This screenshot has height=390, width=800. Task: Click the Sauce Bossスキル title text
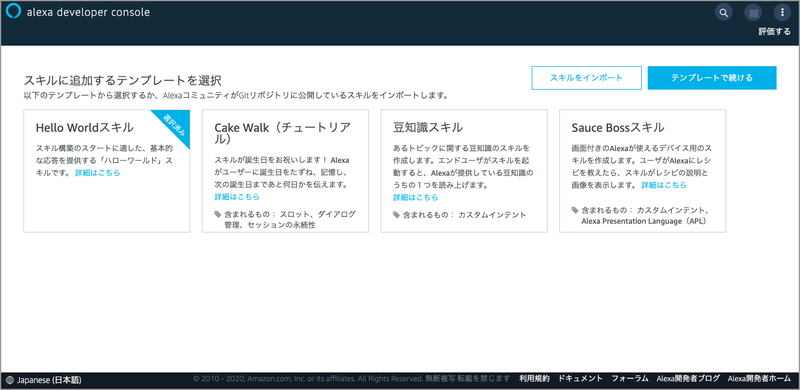click(618, 127)
